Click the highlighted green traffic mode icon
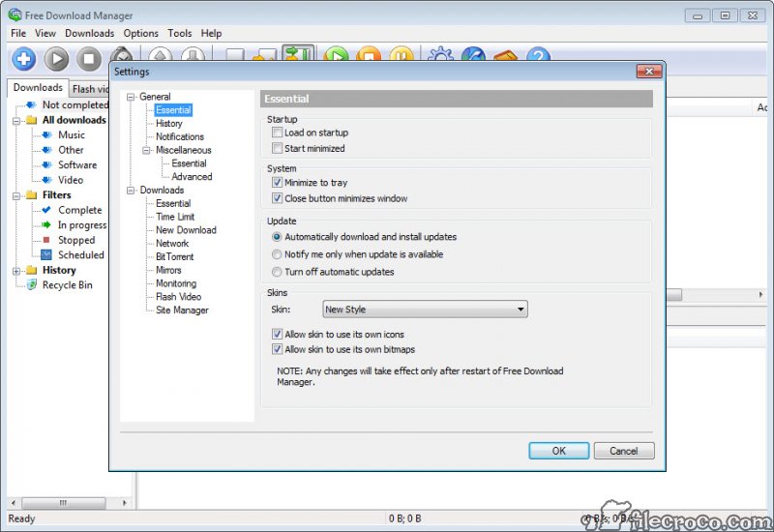Image resolution: width=774 pixels, height=532 pixels. pos(298,53)
